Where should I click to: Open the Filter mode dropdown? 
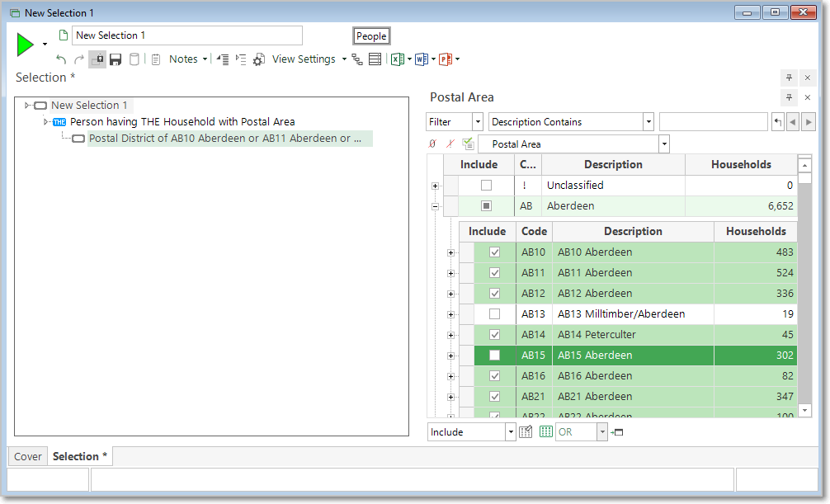(478, 122)
